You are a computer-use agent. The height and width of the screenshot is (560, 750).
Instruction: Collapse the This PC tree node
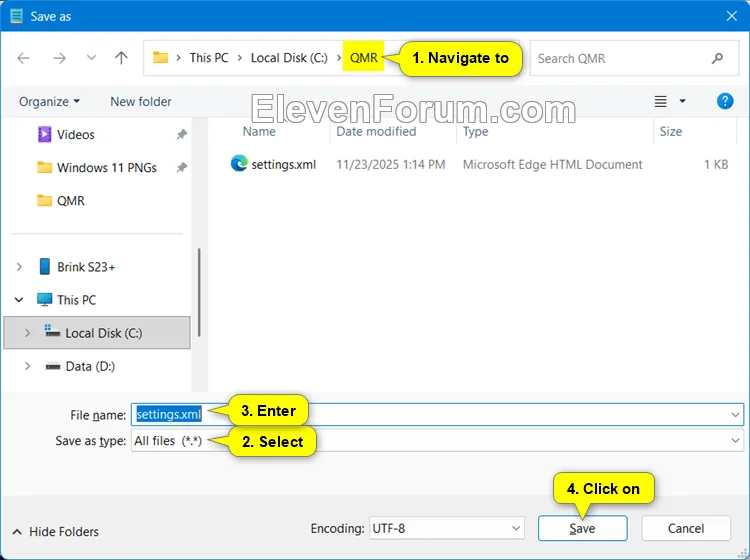click(x=19, y=300)
